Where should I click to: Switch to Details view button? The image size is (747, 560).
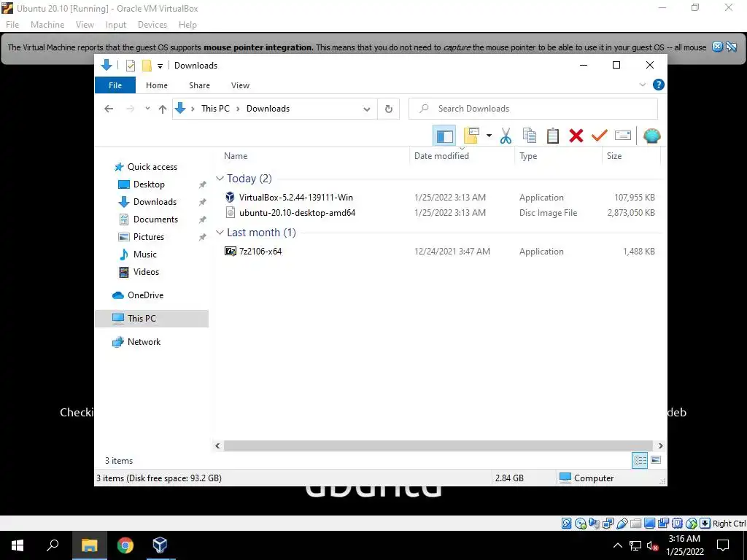click(x=640, y=461)
